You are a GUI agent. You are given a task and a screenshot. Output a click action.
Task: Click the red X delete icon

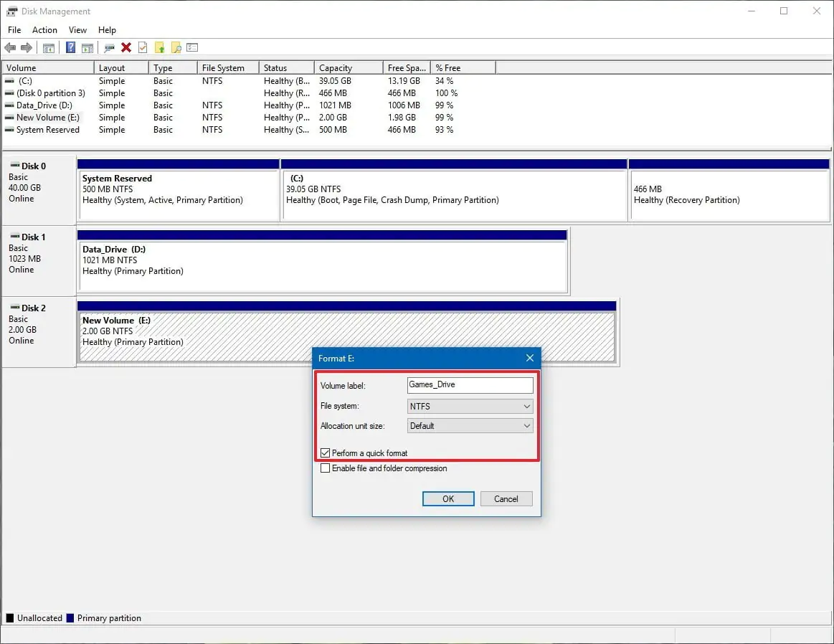click(126, 48)
